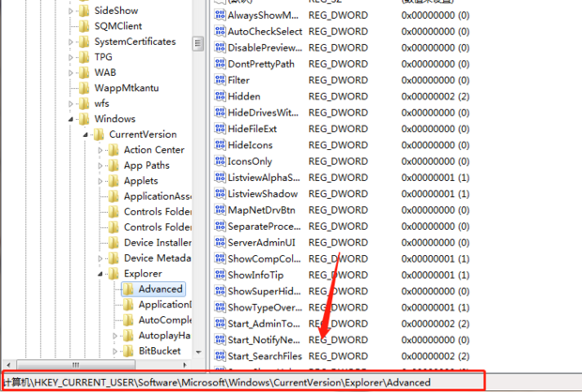Viewport: 582px width, 392px height.
Task: Select the SQMClient tree key
Action: click(118, 26)
